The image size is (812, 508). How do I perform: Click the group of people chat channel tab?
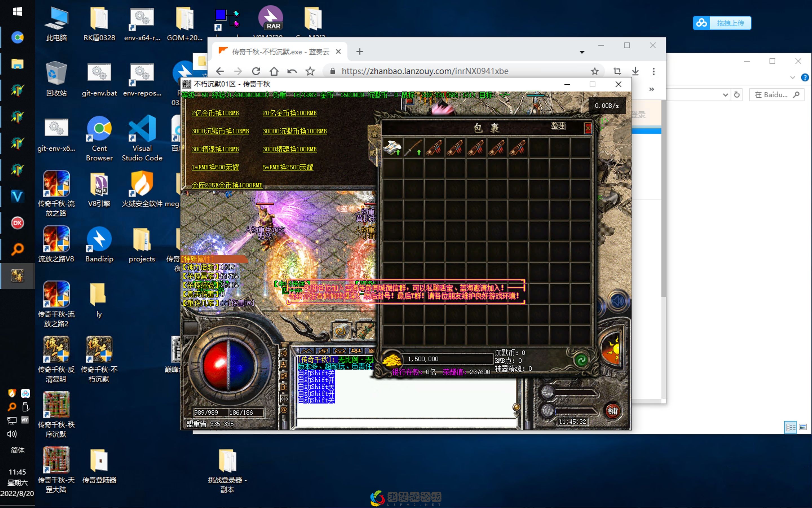click(x=356, y=351)
